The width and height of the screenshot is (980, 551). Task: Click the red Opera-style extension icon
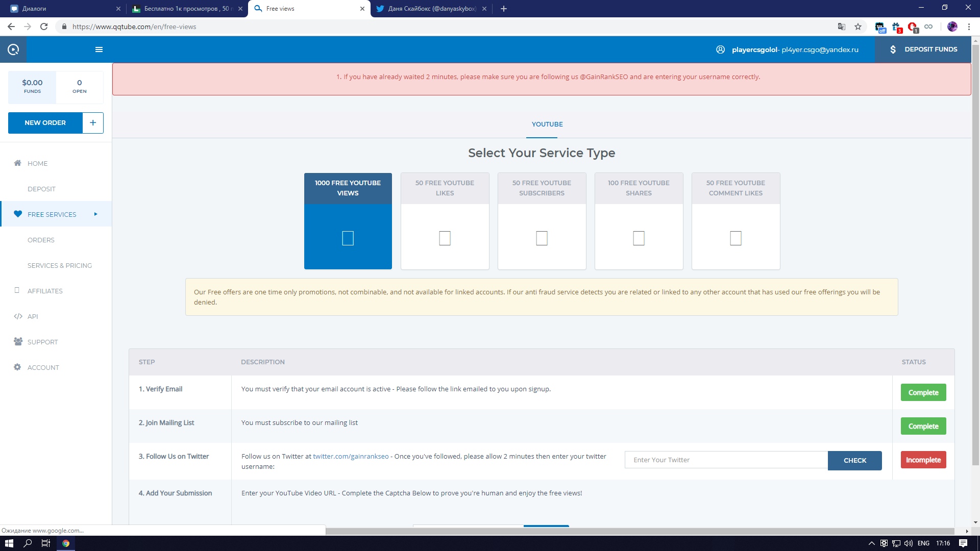click(913, 27)
